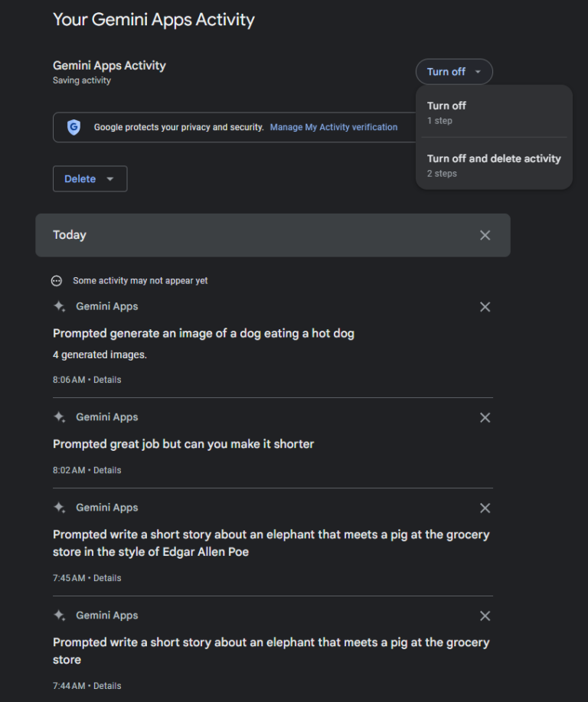
Task: Expand the Delete dropdown
Action: 90,178
